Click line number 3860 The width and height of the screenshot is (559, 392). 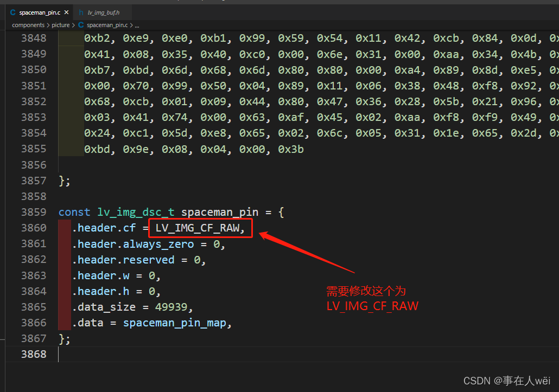click(x=34, y=228)
